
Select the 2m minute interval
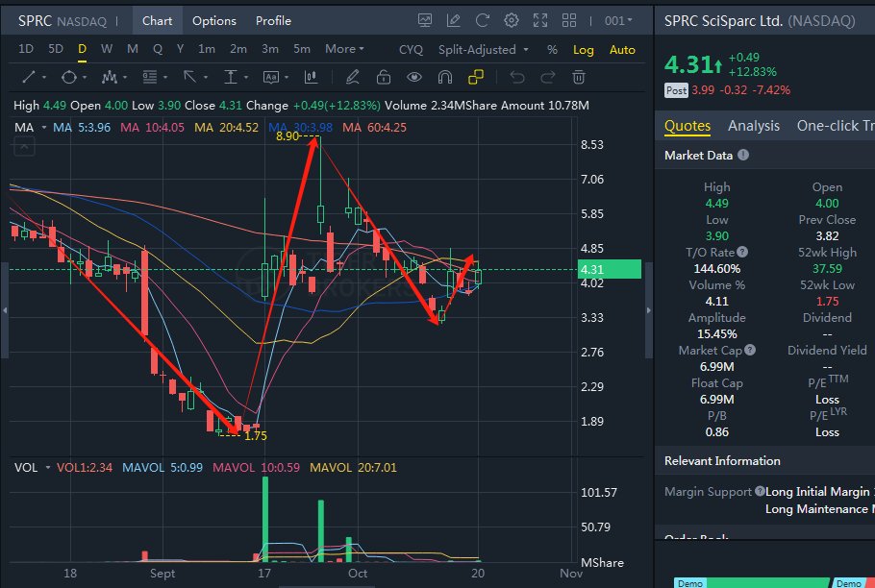coord(238,49)
